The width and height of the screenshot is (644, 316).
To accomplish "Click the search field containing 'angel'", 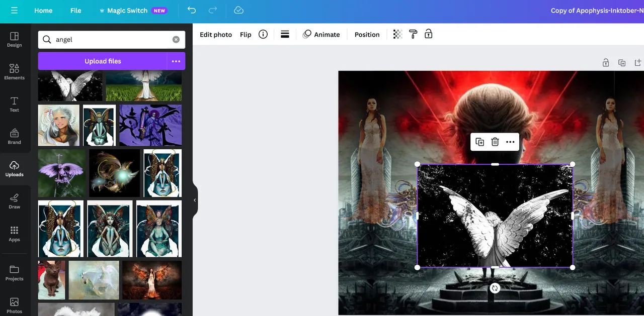I will tap(112, 40).
